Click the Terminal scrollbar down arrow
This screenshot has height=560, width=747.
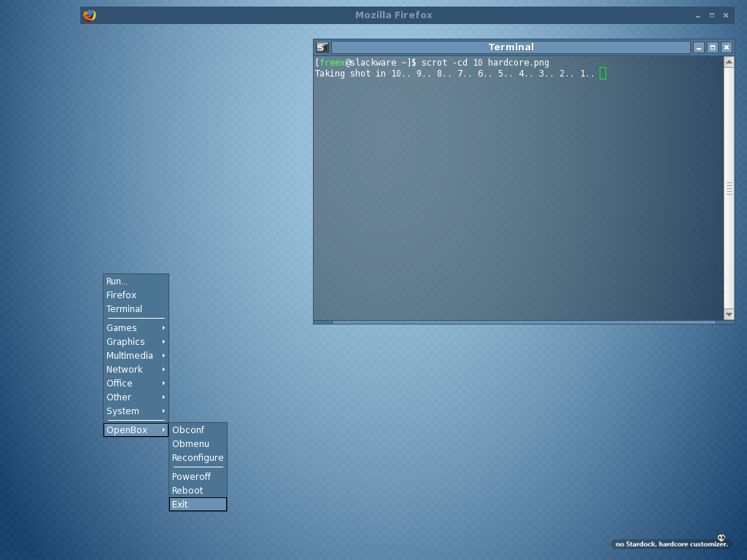[729, 314]
